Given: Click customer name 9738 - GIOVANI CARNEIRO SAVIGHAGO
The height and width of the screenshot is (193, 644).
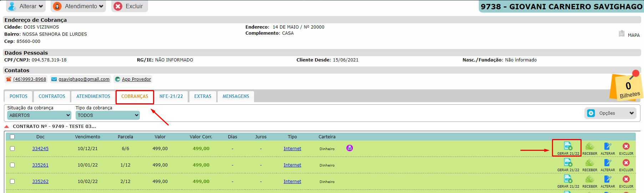Looking at the screenshot, I should pyautogui.click(x=561, y=6).
